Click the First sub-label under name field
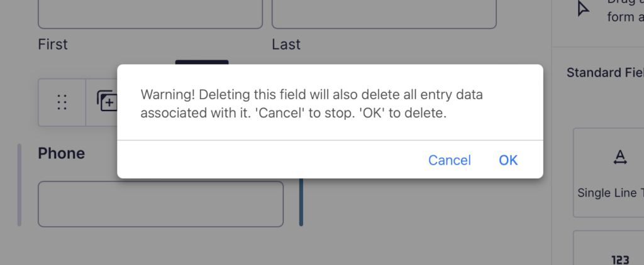Screen dimensions: 644x265 coord(53,45)
